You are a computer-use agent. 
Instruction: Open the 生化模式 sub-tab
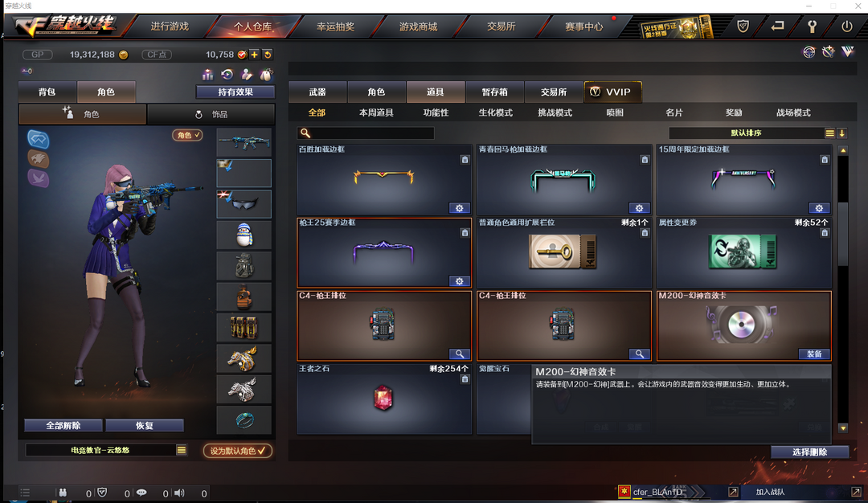pyautogui.click(x=495, y=112)
